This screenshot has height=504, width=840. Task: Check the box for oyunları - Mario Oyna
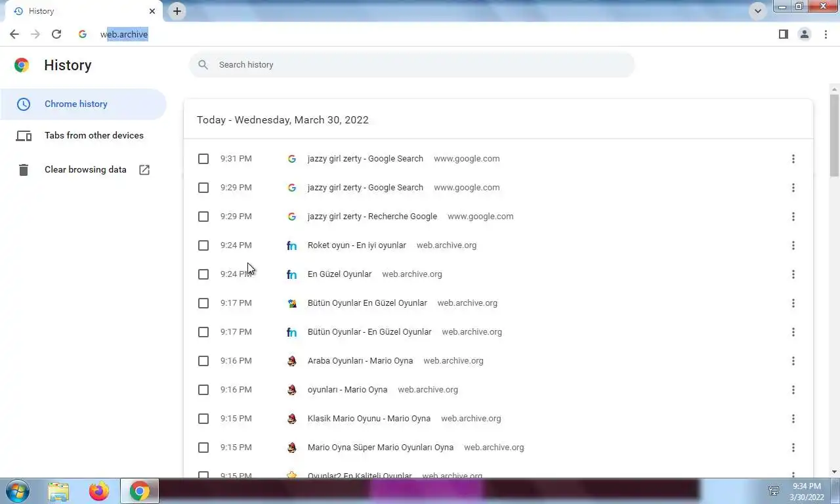tap(203, 390)
